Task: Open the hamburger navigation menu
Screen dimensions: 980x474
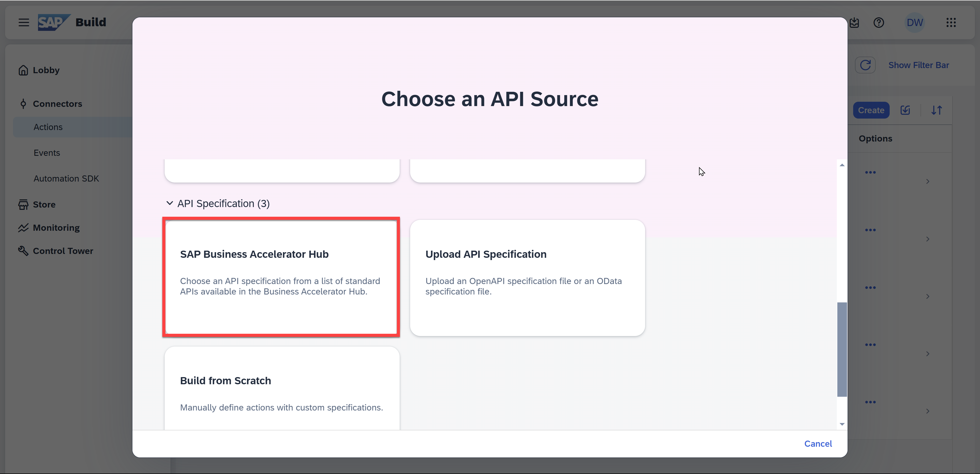Action: [23, 22]
